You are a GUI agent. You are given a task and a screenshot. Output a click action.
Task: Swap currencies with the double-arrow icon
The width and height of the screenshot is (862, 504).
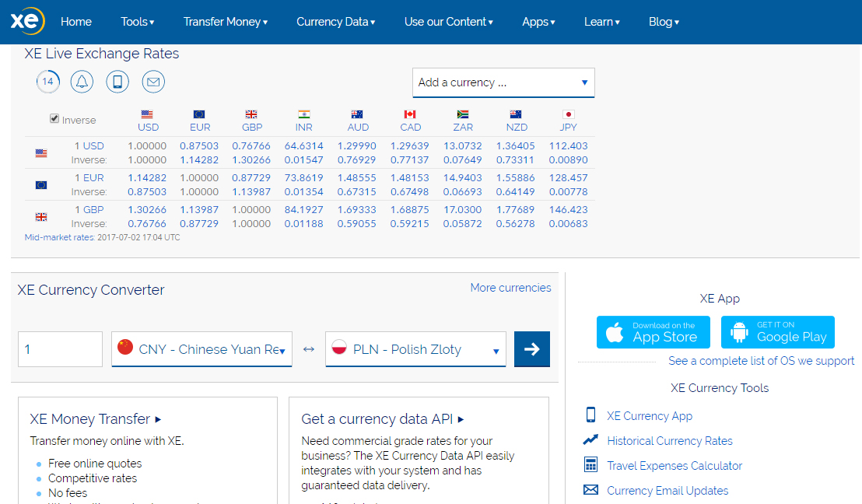(x=308, y=349)
